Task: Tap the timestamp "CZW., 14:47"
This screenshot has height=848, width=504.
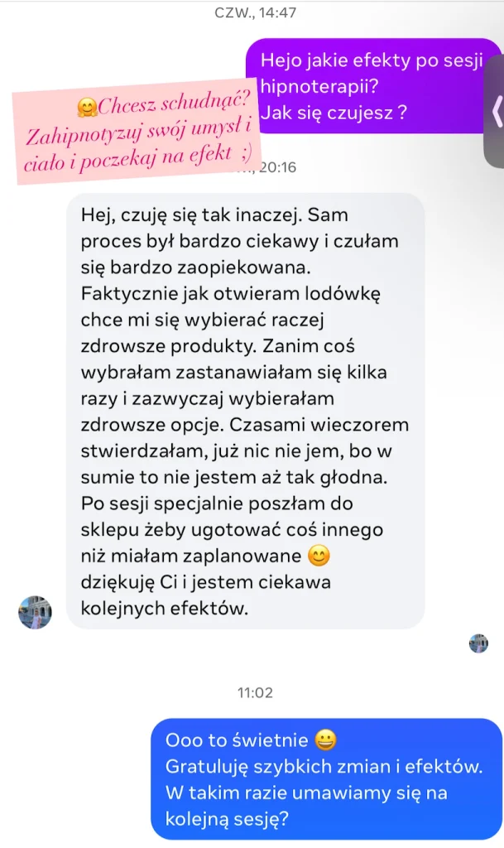Action: [255, 12]
